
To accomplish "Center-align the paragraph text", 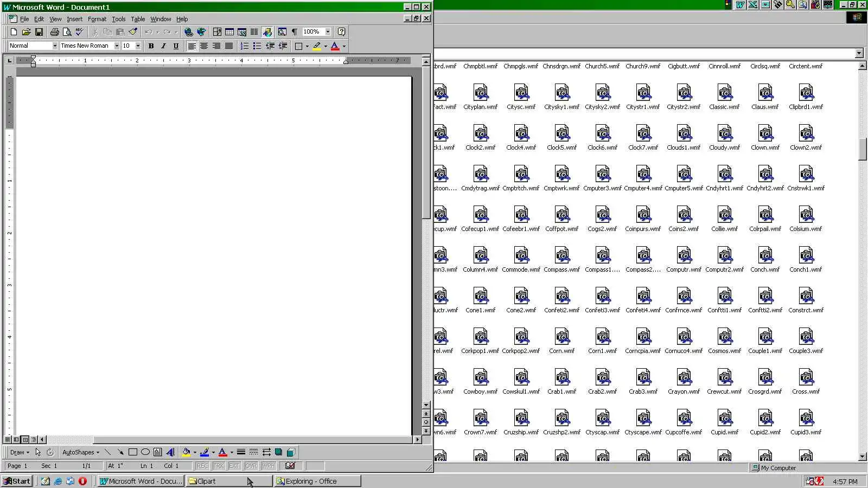I will coord(204,46).
